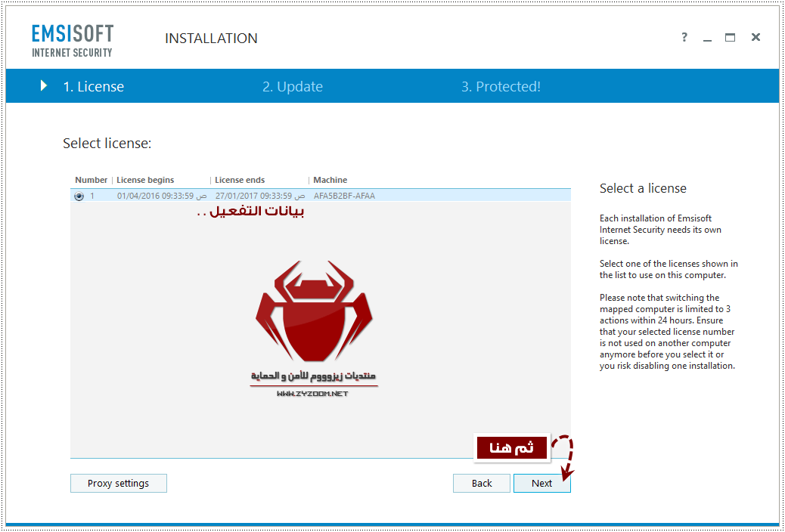
Task: Sort by License ends column header
Action: pyautogui.click(x=240, y=180)
